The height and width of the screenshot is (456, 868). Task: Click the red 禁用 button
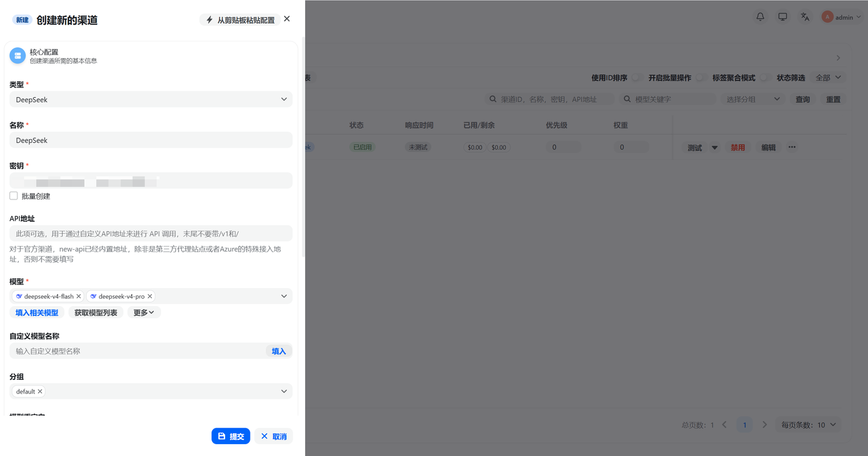tap(738, 147)
